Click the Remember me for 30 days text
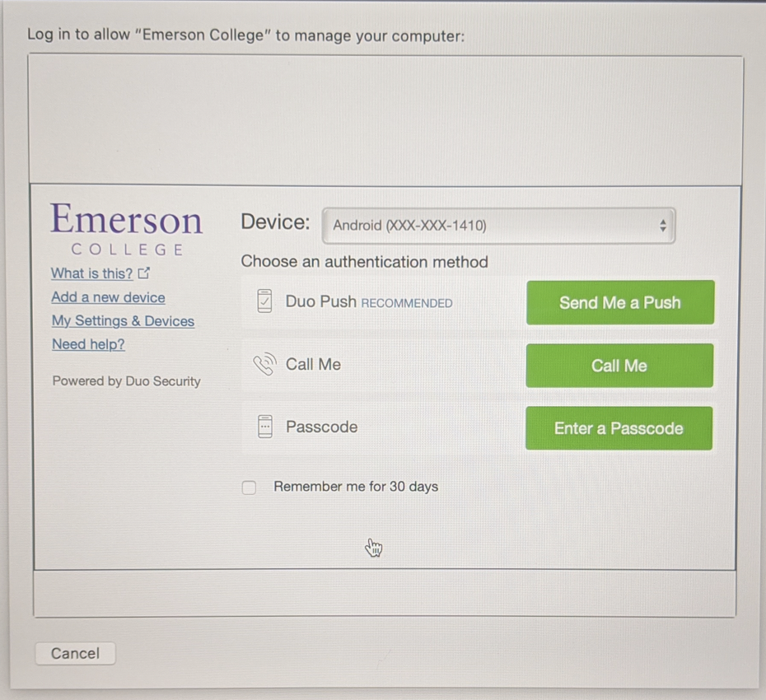Screen dimensions: 766x700 (356, 487)
